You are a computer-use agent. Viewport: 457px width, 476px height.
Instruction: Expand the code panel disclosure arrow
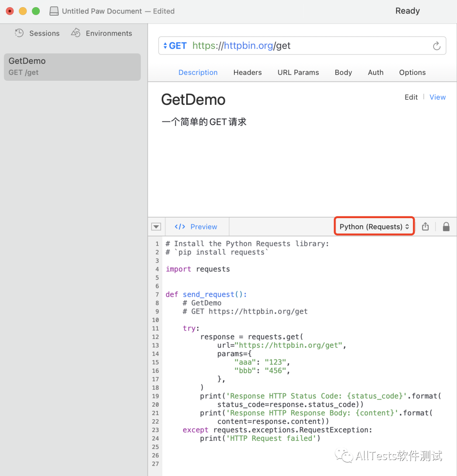click(156, 227)
